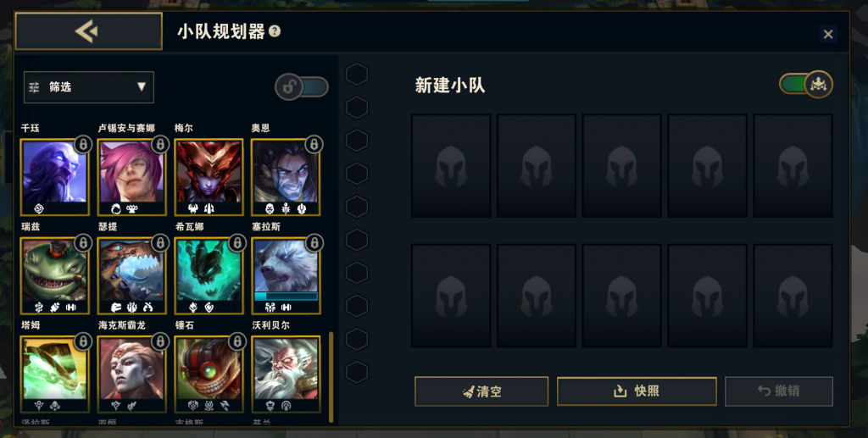The width and height of the screenshot is (868, 438).
Task: Open the 筛选 filter dropdown
Action: tap(88, 86)
